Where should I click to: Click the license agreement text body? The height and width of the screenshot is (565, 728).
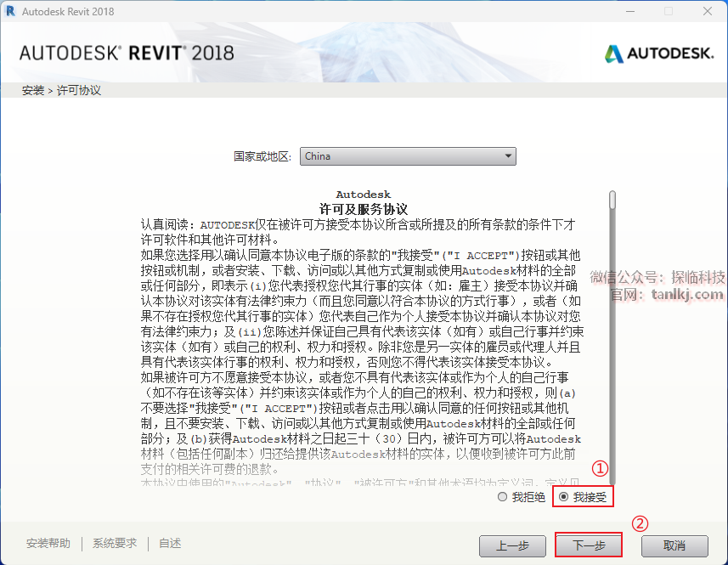362,339
